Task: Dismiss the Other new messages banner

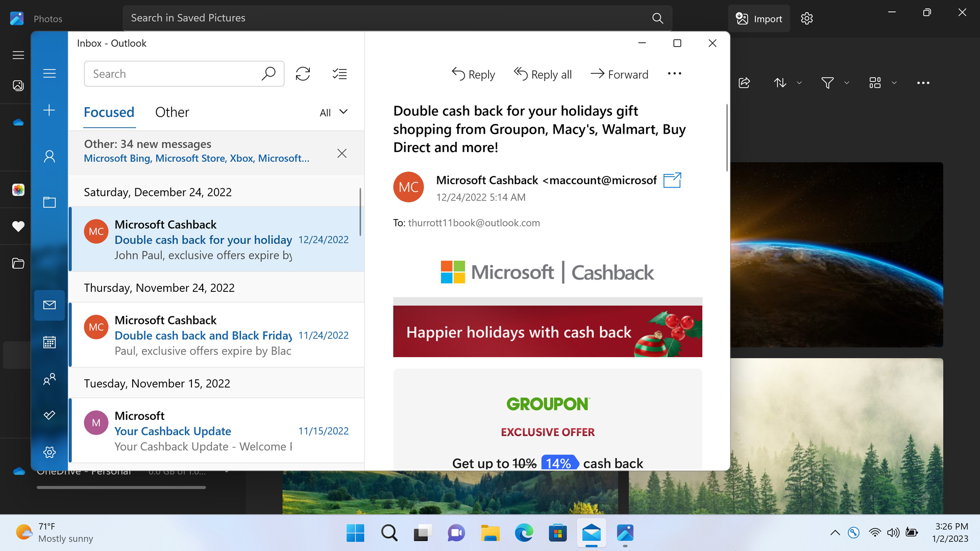Action: click(x=342, y=153)
